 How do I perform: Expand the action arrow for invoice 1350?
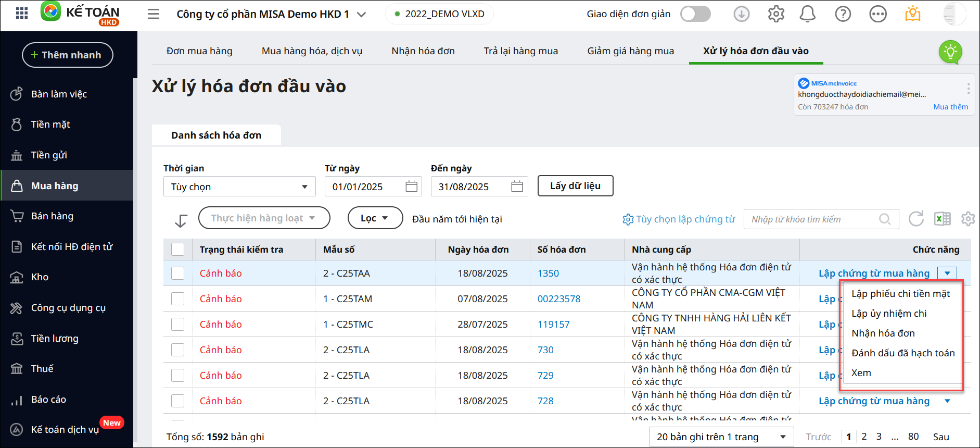pos(947,273)
